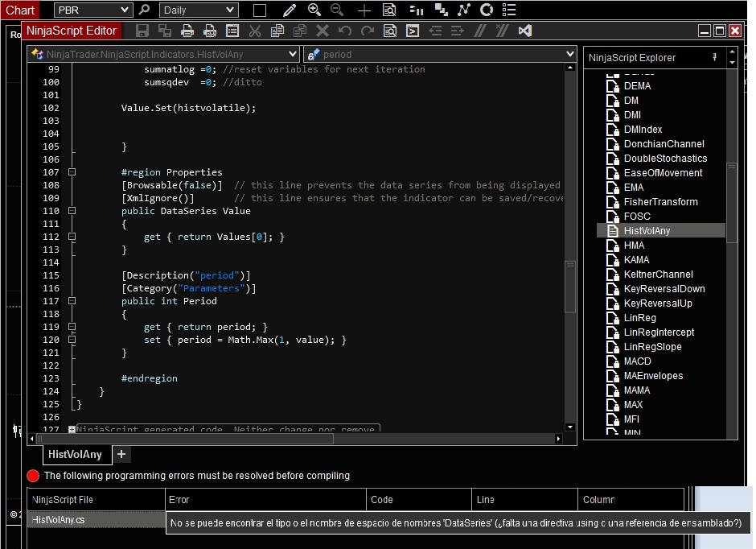Expand the NinjaScript generated code region
This screenshot has width=756, height=549.
(x=72, y=430)
